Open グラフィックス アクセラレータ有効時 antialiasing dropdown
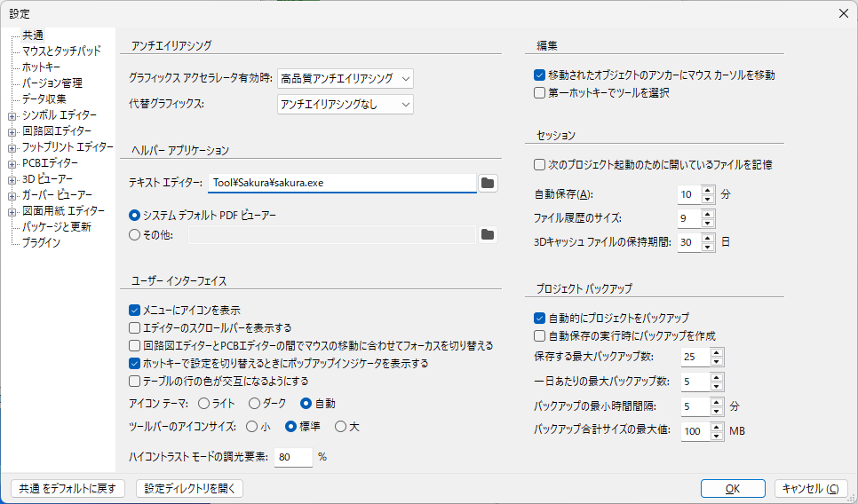Image resolution: width=858 pixels, height=504 pixels. [346, 79]
